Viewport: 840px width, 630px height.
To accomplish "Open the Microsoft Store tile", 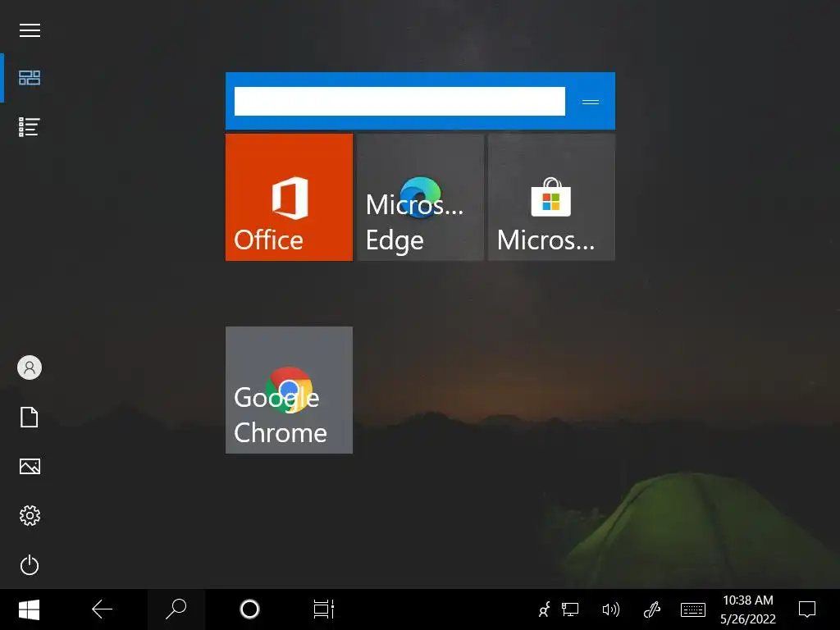I will 551,197.
